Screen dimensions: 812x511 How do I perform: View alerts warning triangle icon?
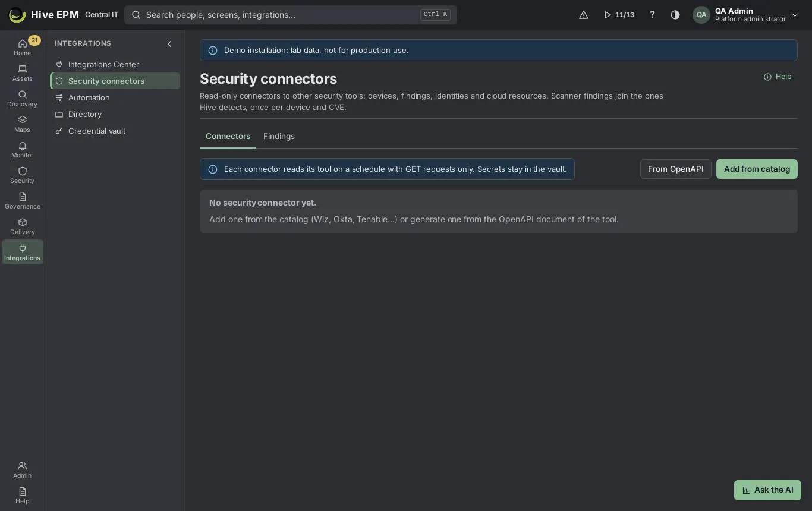click(x=584, y=15)
